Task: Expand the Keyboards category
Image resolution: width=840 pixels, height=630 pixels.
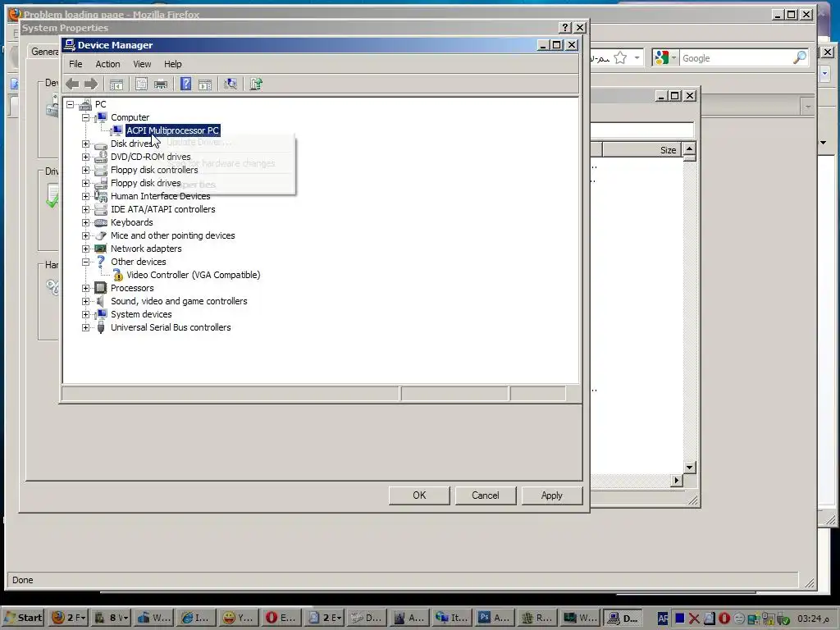Action: tap(85, 222)
